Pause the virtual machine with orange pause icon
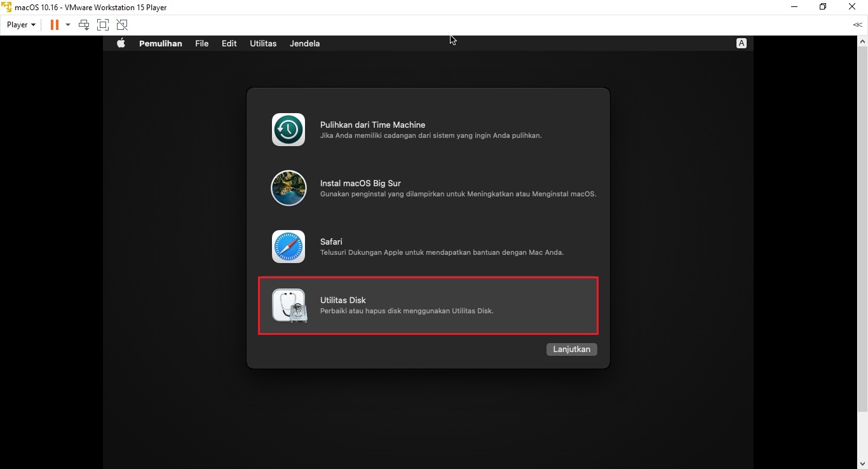Viewport: 868px width, 469px height. click(x=55, y=25)
